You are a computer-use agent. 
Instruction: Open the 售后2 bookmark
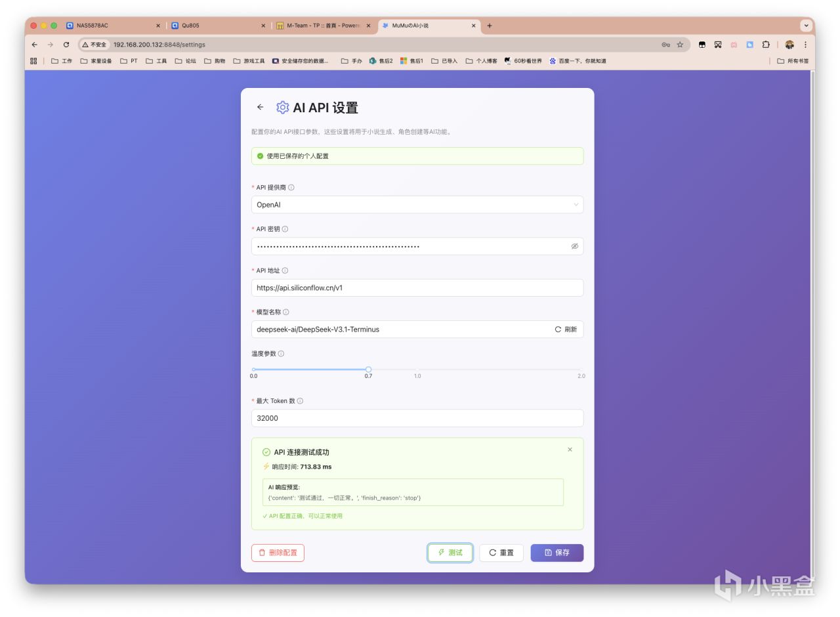(381, 61)
